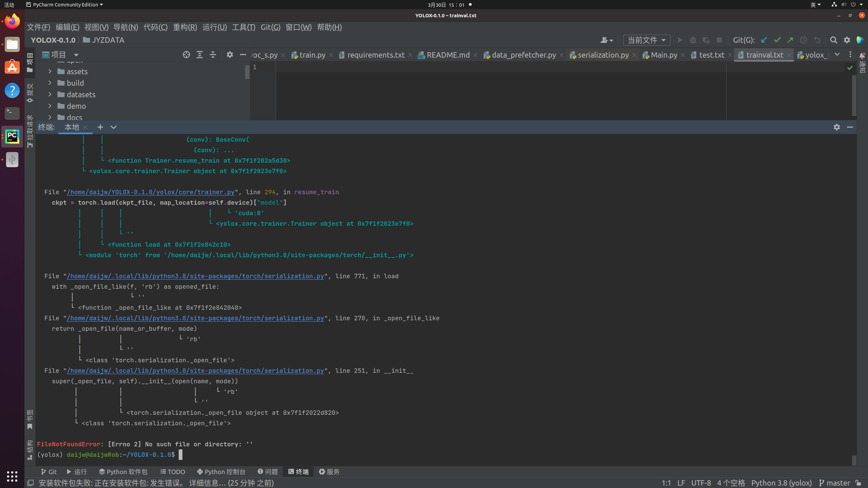Image resolution: width=868 pixels, height=488 pixels.
Task: Open IDE settings with the gear icon
Action: pos(846,40)
